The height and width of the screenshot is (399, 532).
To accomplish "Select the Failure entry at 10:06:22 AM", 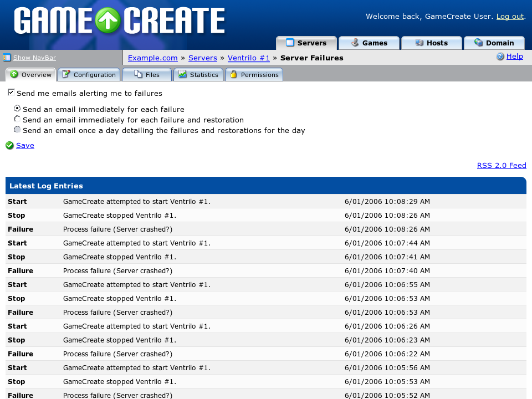I will (x=265, y=354).
